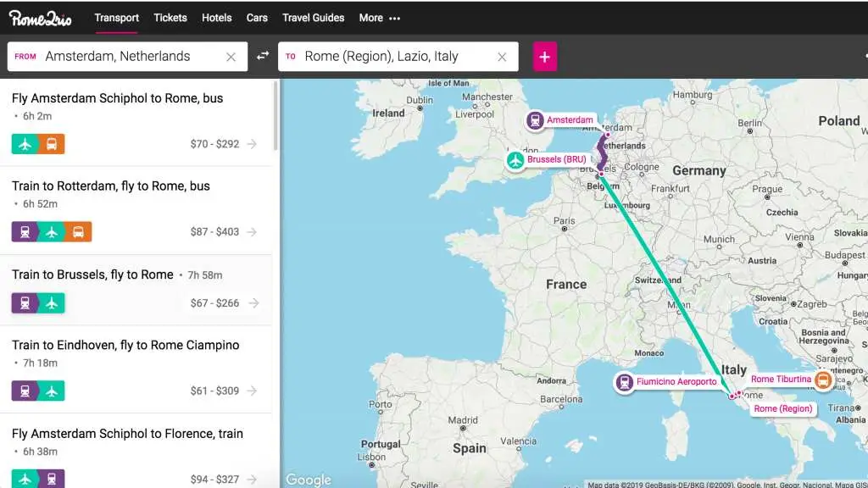The image size is (868, 488).
Task: Switch to the Hotels tab
Action: point(216,17)
